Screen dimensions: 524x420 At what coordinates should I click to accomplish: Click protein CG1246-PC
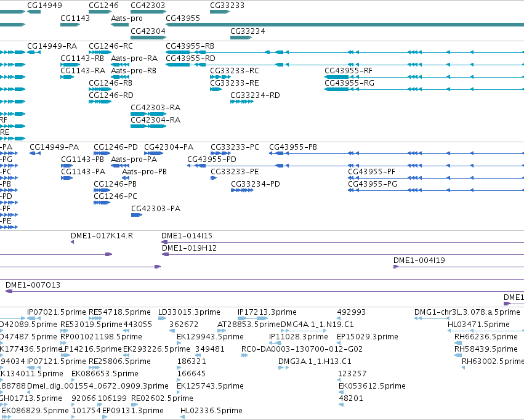click(x=116, y=196)
